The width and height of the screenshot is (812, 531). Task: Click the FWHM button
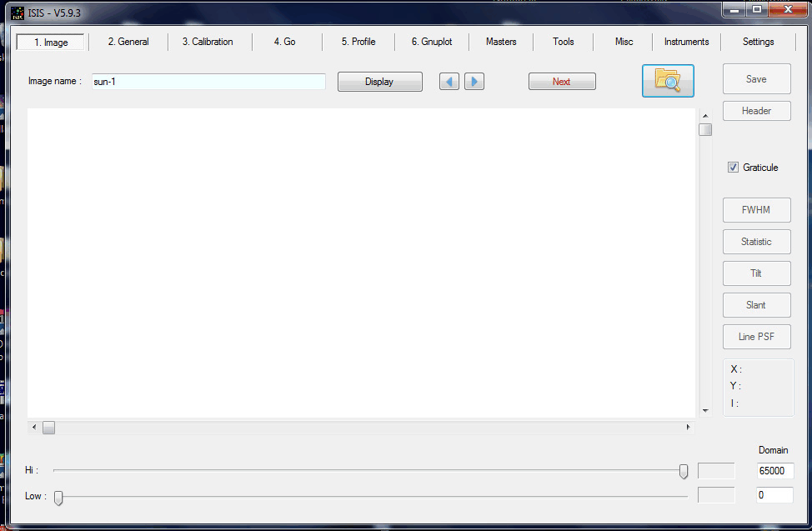pos(757,210)
